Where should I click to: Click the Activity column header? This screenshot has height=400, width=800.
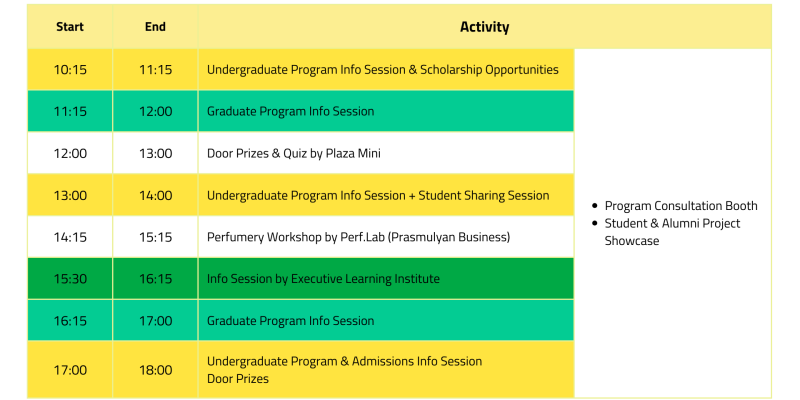484,27
